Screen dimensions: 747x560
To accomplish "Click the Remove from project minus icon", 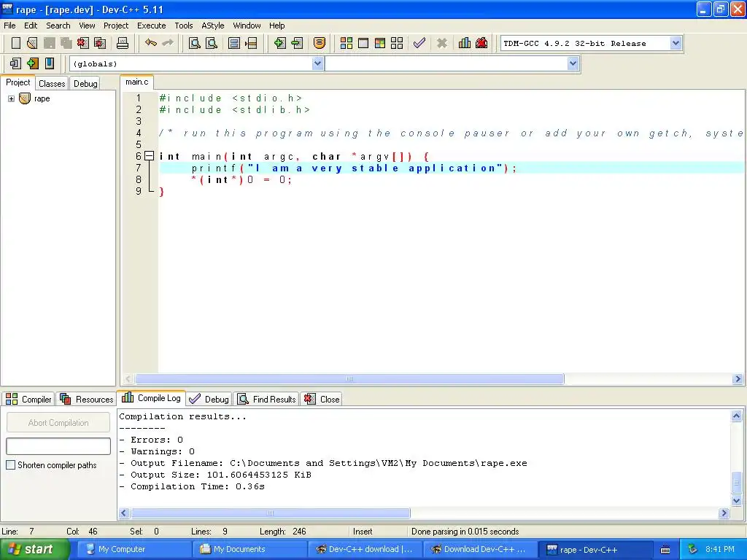I will click(x=297, y=43).
